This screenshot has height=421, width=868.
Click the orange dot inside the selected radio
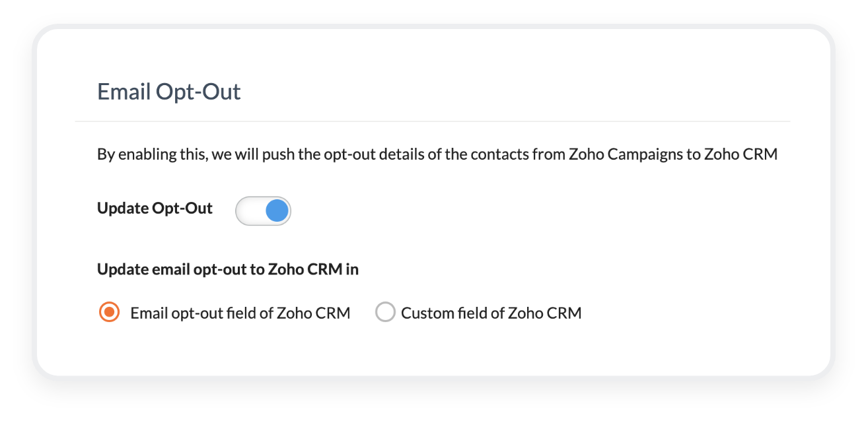pyautogui.click(x=109, y=312)
